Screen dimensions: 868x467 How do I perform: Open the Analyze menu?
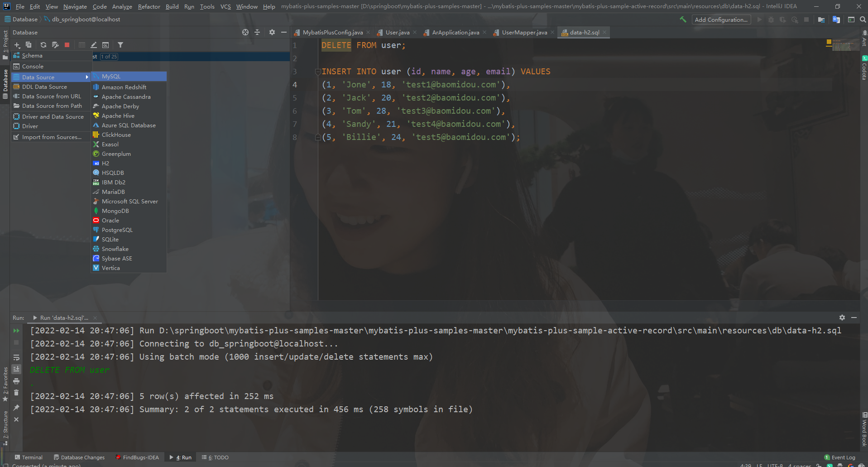click(122, 6)
